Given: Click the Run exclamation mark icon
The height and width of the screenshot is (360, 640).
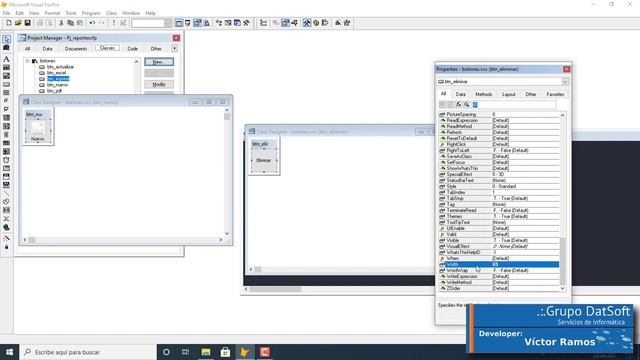Looking at the screenshot, I should click(x=114, y=23).
